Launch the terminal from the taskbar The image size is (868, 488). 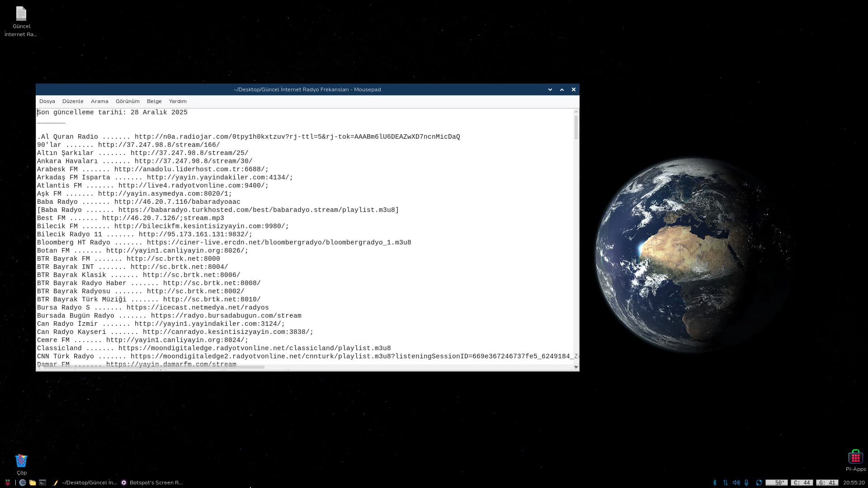tap(42, 483)
